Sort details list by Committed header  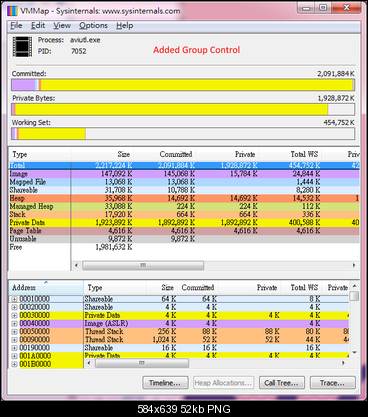pyautogui.click(x=198, y=288)
